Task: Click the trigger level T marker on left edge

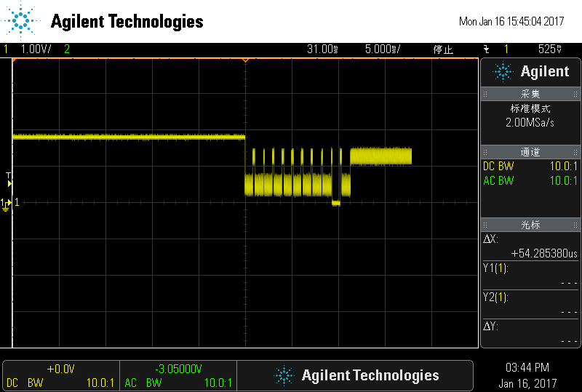Action: click(x=9, y=180)
